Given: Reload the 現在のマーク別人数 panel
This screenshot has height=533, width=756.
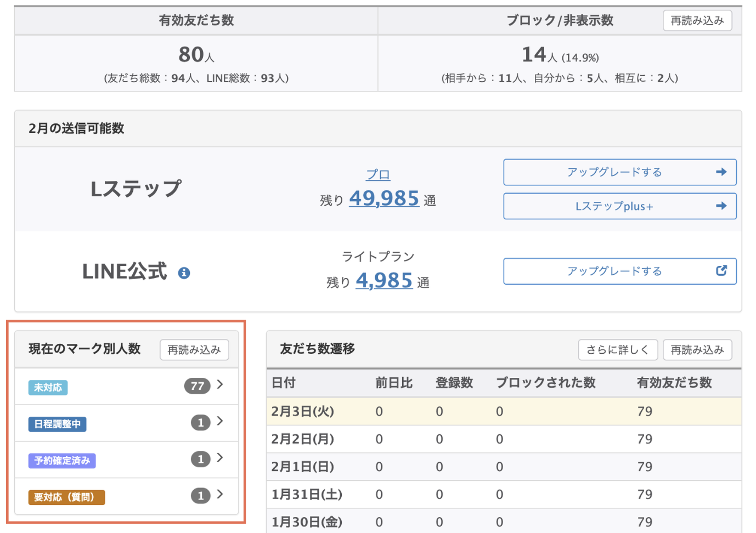Looking at the screenshot, I should pos(194,350).
